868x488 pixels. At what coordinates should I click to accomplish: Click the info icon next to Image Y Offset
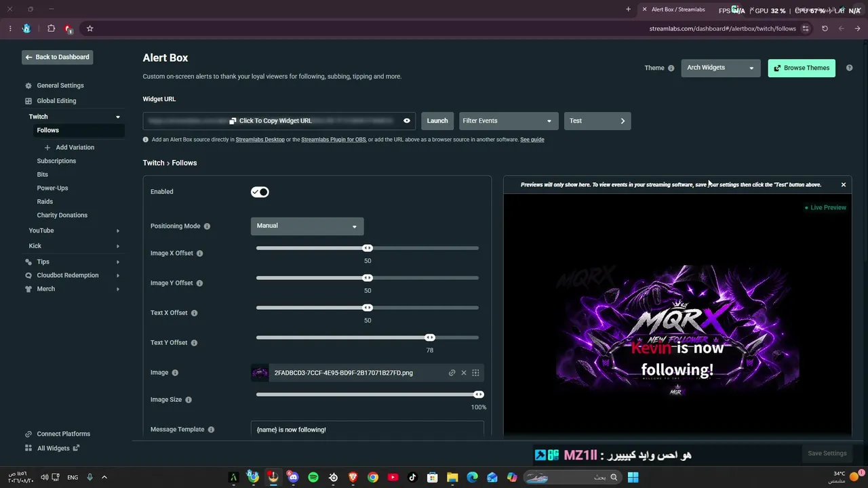point(199,283)
